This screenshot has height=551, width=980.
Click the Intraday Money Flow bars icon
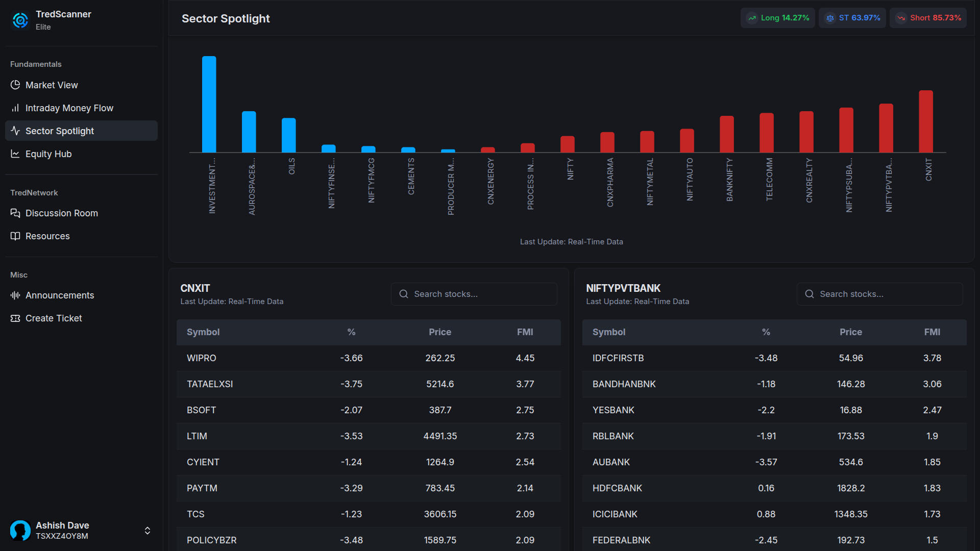(x=15, y=108)
